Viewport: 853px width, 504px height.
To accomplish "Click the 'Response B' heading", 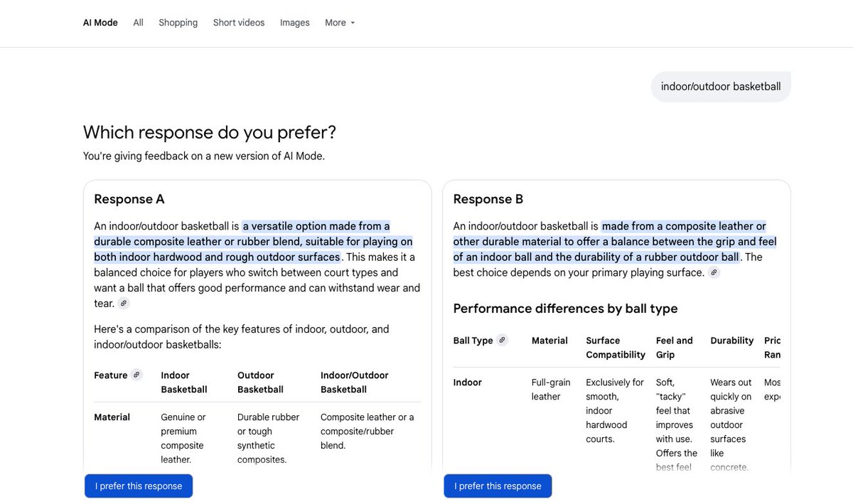I will tap(488, 199).
